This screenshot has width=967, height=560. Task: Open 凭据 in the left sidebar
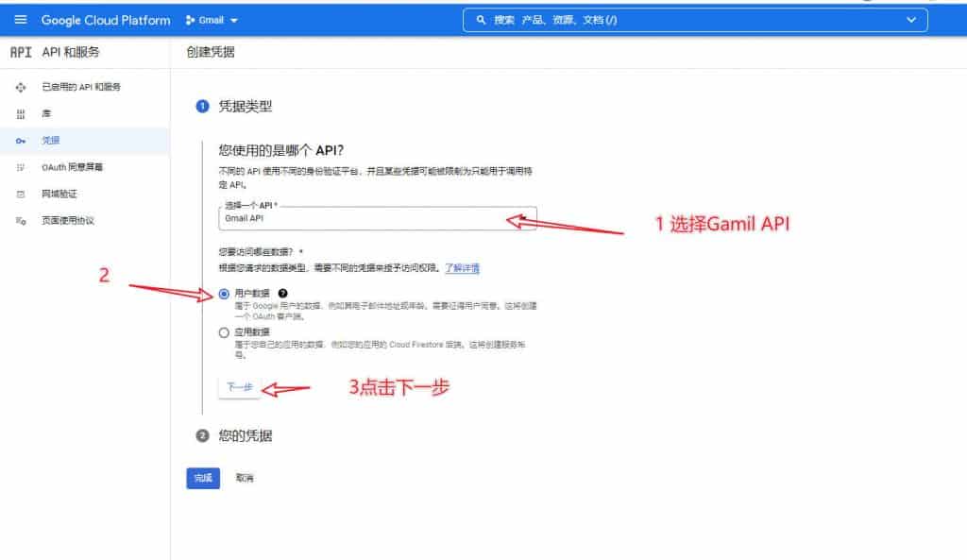tap(51, 141)
